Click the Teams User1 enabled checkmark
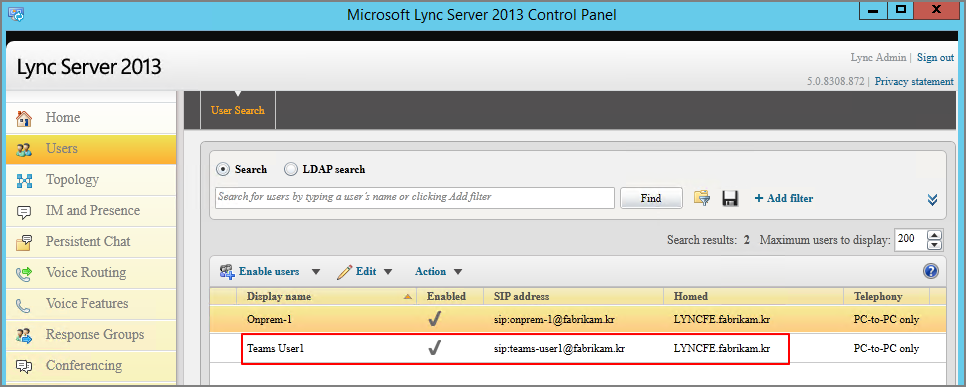Screen dimensions: 966x387 (x=434, y=349)
